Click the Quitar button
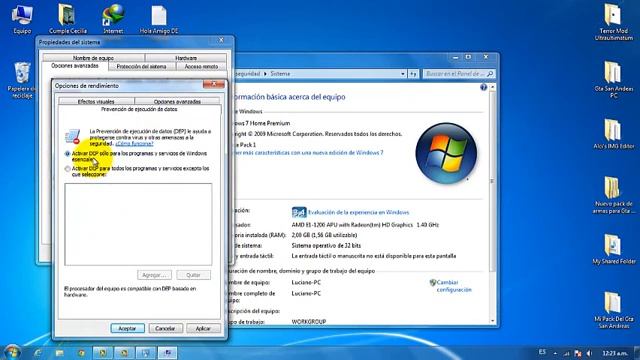 [x=193, y=275]
